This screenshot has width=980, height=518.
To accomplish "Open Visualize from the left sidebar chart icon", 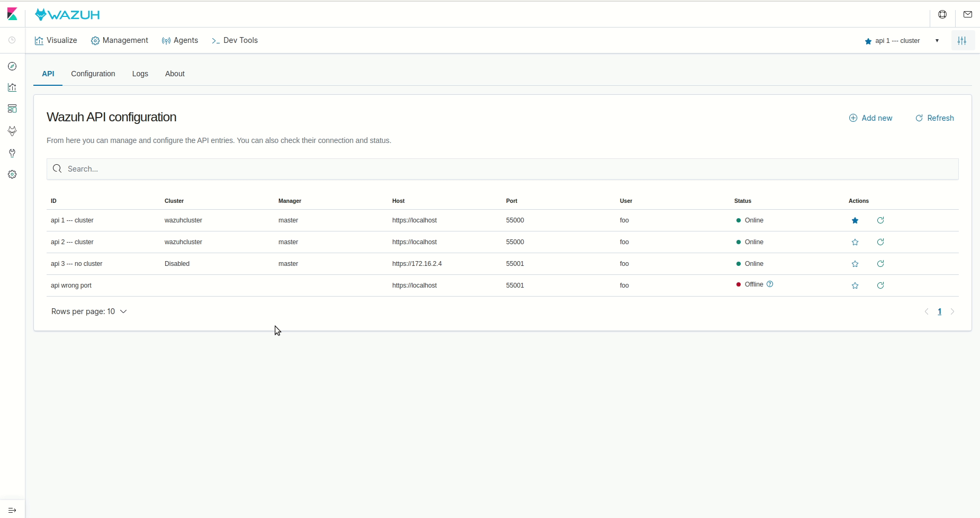I will pos(12,87).
